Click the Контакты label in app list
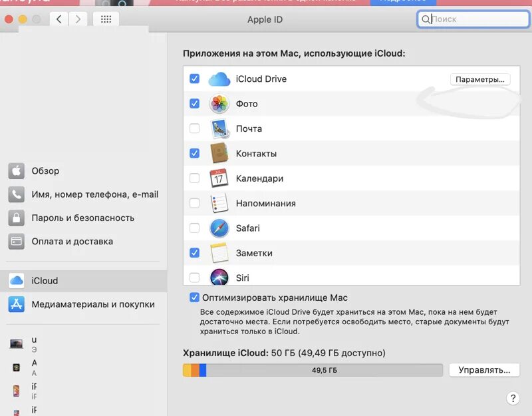 tap(256, 154)
